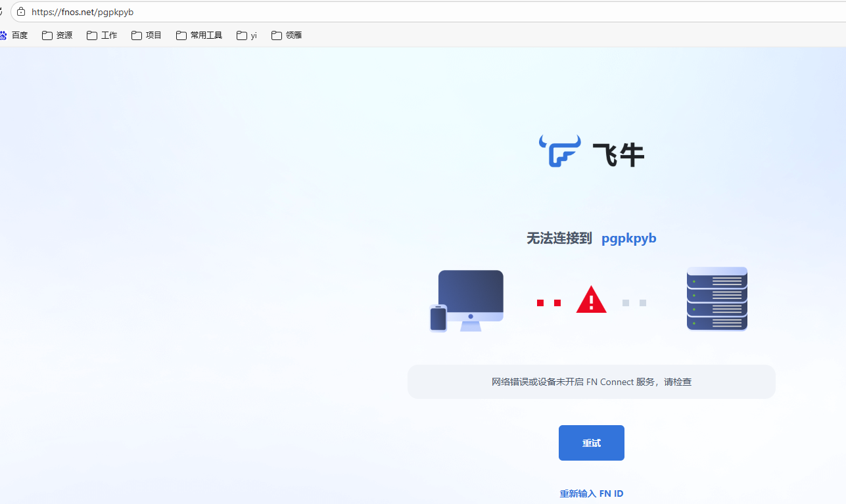Click the 重试 retry button

coord(591,443)
